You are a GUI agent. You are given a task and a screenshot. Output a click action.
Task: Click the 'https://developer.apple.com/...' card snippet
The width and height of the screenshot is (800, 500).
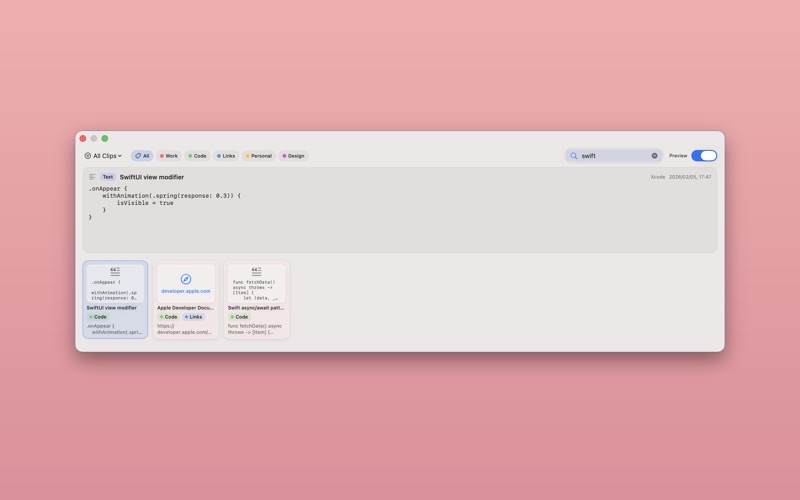pos(184,329)
